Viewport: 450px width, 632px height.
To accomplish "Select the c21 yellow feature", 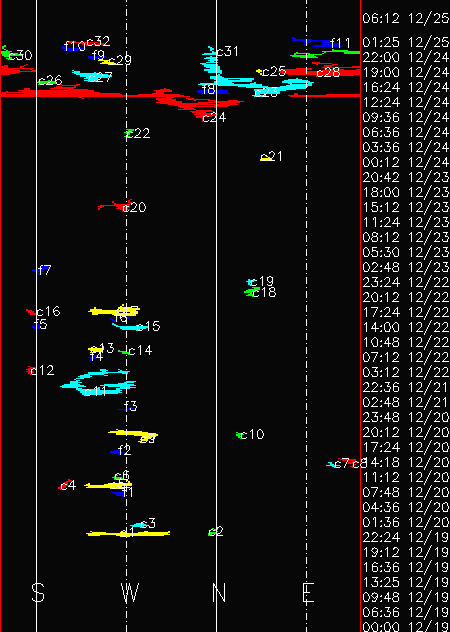I will pos(266,158).
